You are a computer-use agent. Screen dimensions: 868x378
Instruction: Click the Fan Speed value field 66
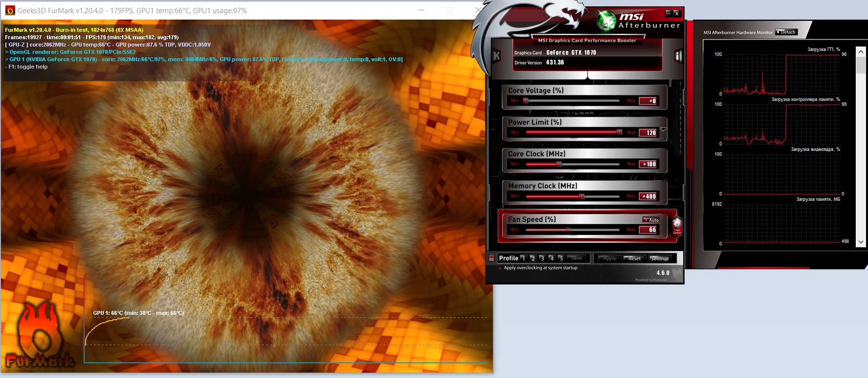pyautogui.click(x=648, y=230)
